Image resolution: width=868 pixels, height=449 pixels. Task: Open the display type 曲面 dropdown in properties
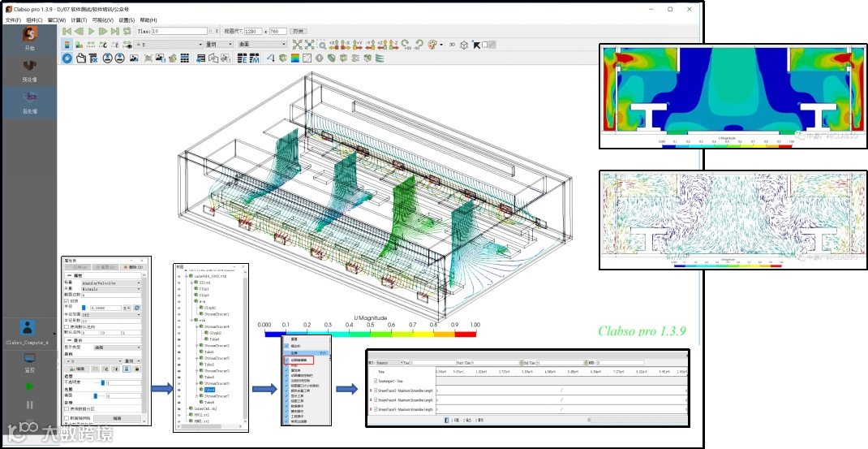pyautogui.click(x=117, y=348)
